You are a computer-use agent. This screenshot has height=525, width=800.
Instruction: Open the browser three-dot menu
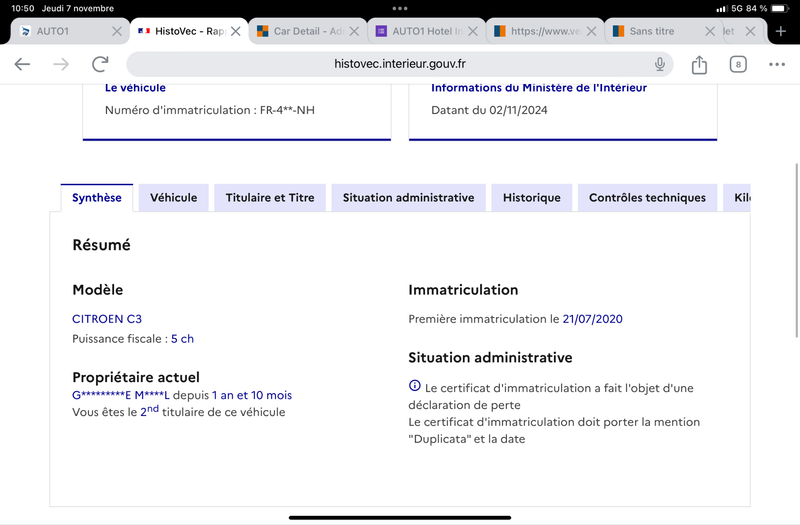(777, 64)
